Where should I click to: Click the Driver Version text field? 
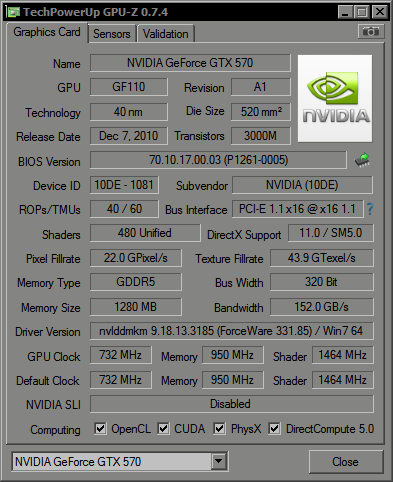pos(232,331)
